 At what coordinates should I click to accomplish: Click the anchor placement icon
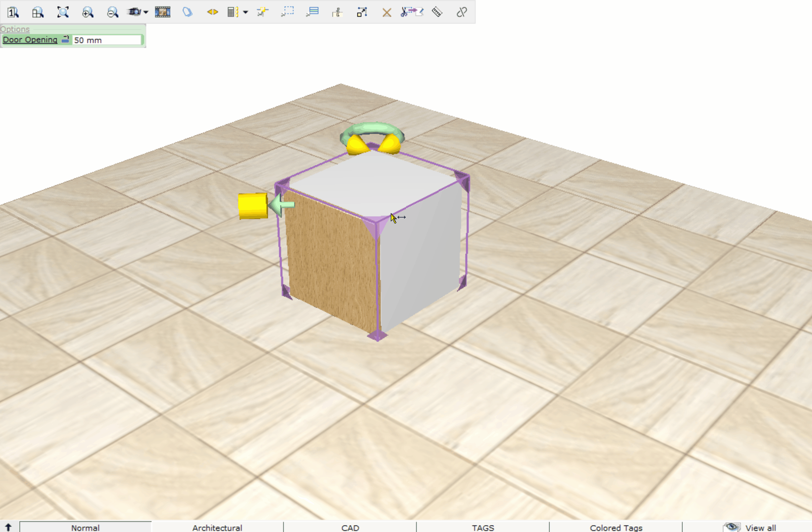pos(337,13)
